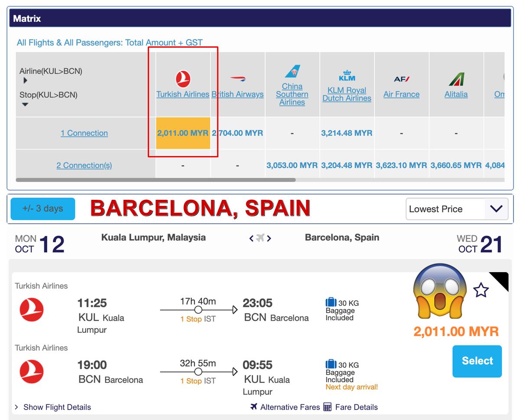
Task: Expand Show Flight Details
Action: point(53,407)
